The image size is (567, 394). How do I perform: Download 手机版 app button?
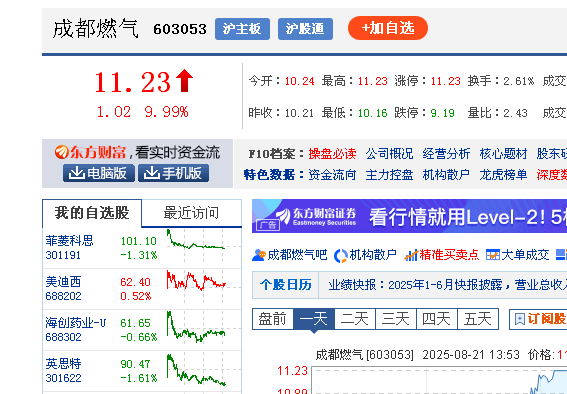[x=173, y=173]
